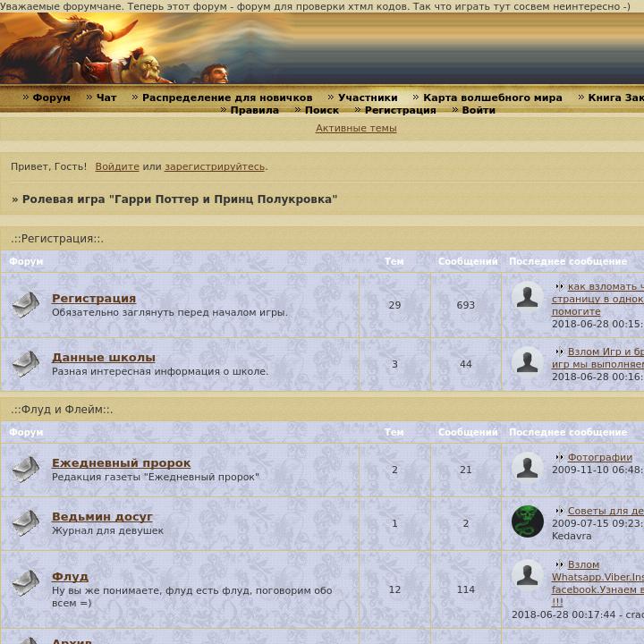Click default avatar in Регистрация last-post cell

click(528, 297)
